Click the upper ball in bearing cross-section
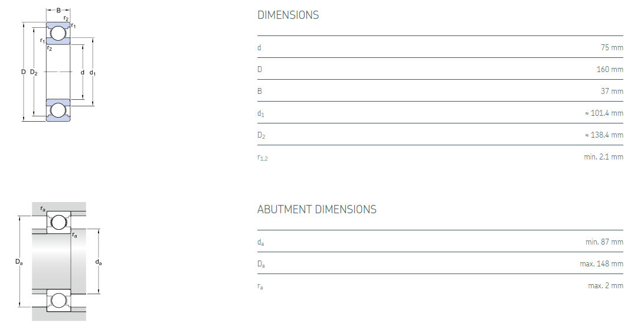Screen dimensions: 644x332 click(58, 33)
